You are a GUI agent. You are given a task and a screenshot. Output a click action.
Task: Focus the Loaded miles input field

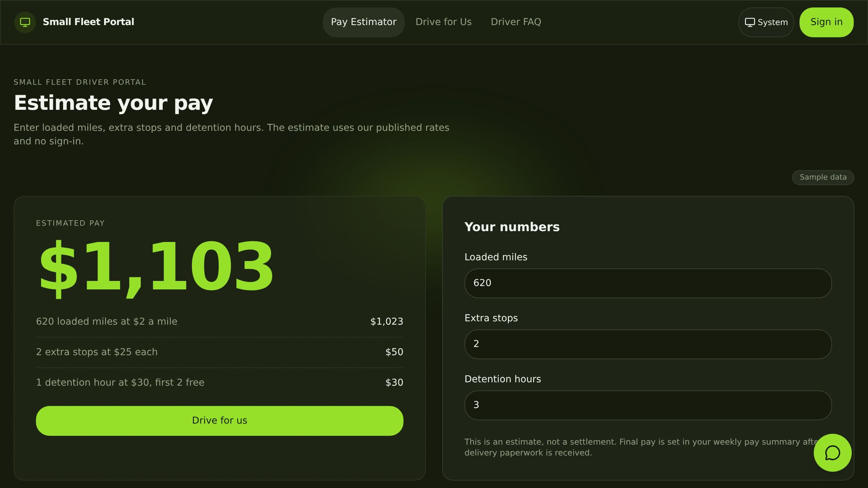click(x=648, y=283)
